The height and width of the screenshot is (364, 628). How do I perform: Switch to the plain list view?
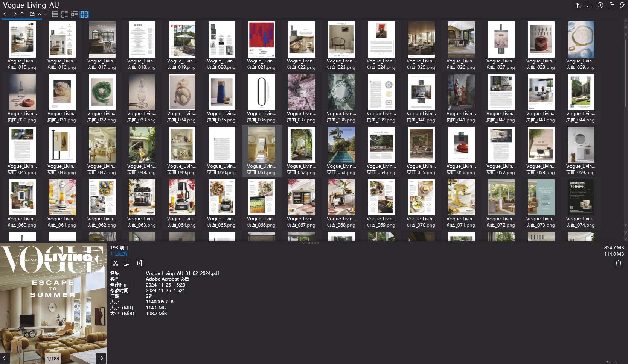(x=55, y=14)
